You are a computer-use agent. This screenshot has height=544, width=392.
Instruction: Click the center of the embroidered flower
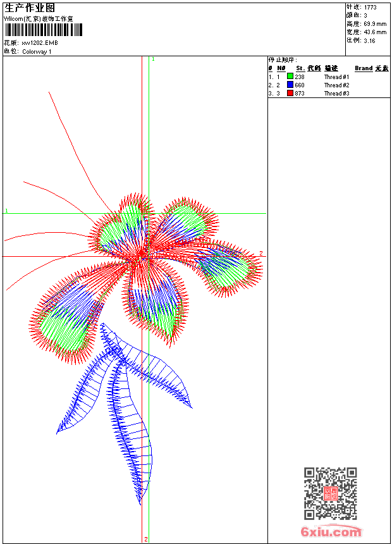point(140,254)
